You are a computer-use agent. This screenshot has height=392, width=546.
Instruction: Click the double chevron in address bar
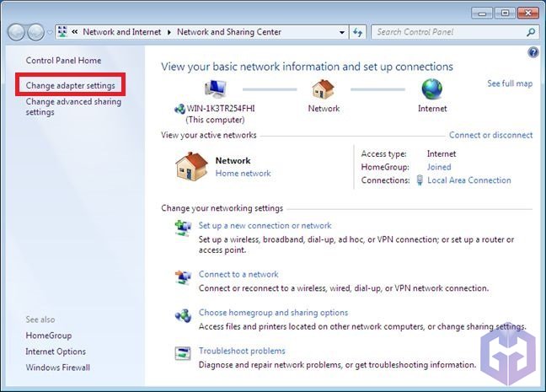[x=74, y=32]
